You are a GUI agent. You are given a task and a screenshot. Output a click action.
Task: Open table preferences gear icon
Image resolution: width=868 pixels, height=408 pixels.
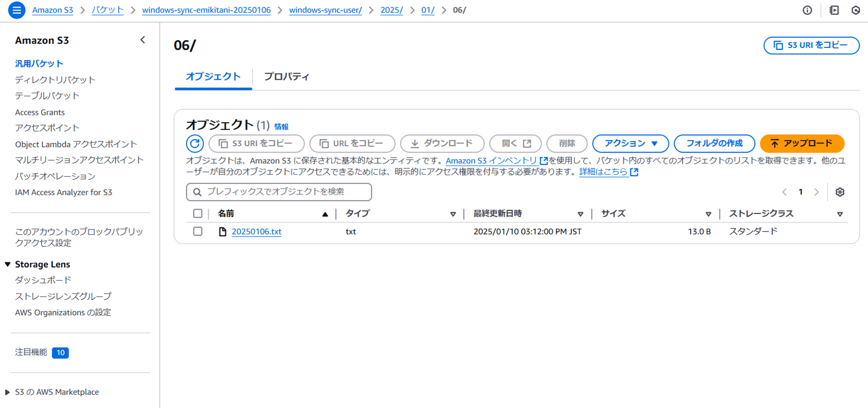(x=840, y=192)
